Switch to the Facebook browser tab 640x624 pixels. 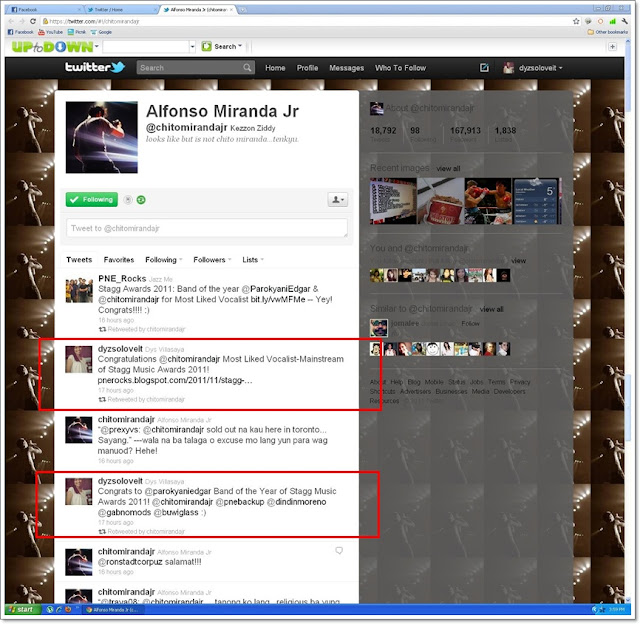click(x=44, y=9)
